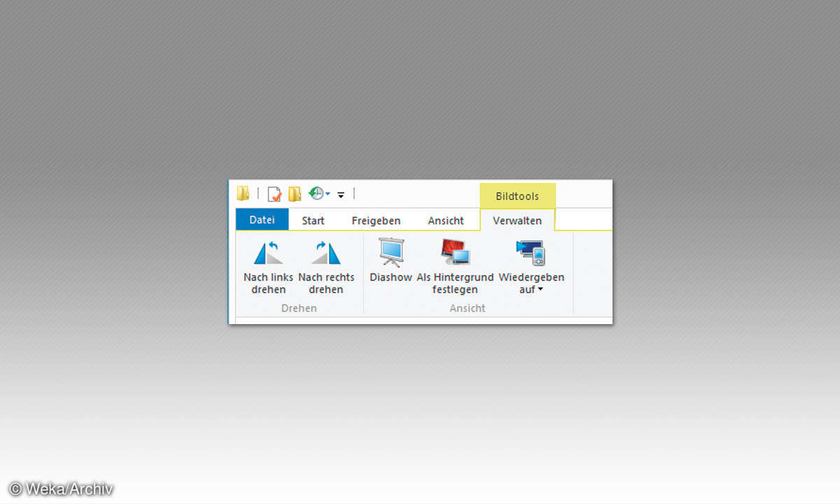Viewport: 840px width, 504px height.
Task: Switch to the Ansicht ribbon tab
Action: (x=446, y=220)
